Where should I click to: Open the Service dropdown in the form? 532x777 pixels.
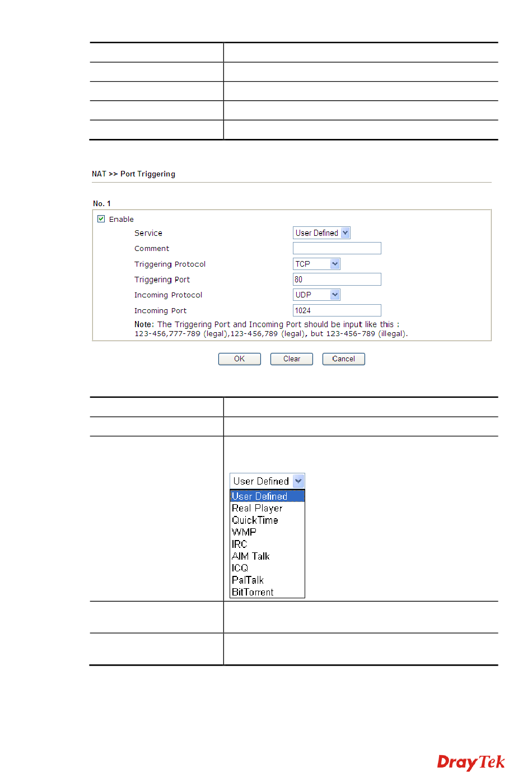click(321, 233)
